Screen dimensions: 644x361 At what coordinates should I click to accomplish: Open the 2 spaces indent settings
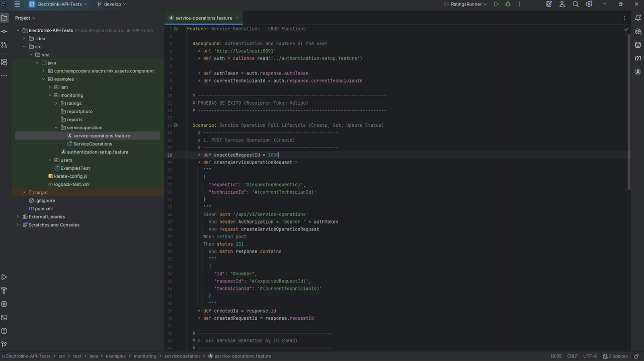point(615,356)
